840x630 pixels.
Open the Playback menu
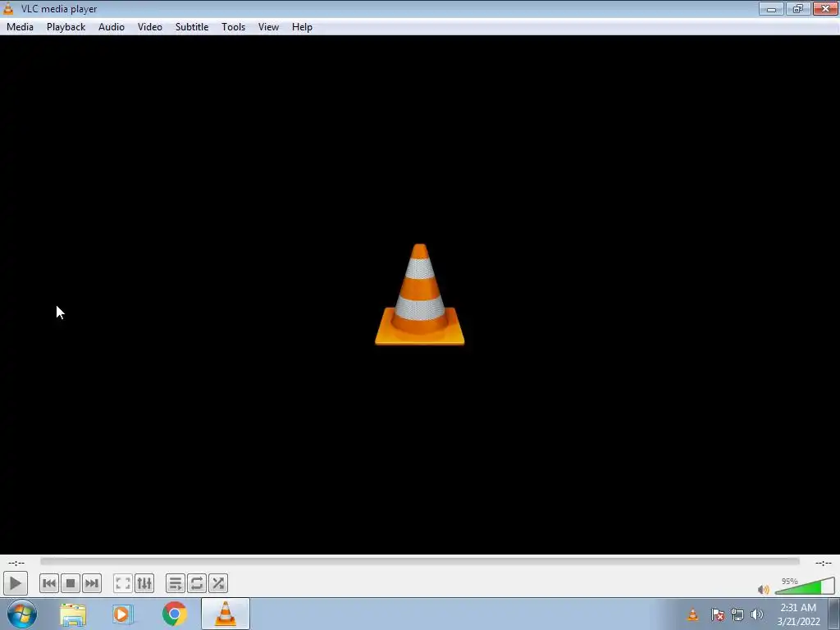pos(66,27)
